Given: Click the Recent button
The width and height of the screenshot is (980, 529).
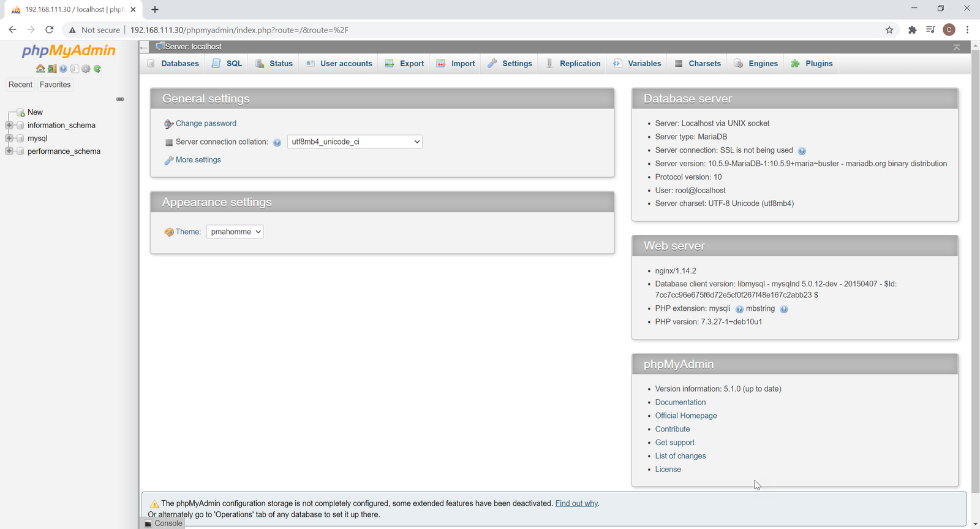Looking at the screenshot, I should [20, 85].
